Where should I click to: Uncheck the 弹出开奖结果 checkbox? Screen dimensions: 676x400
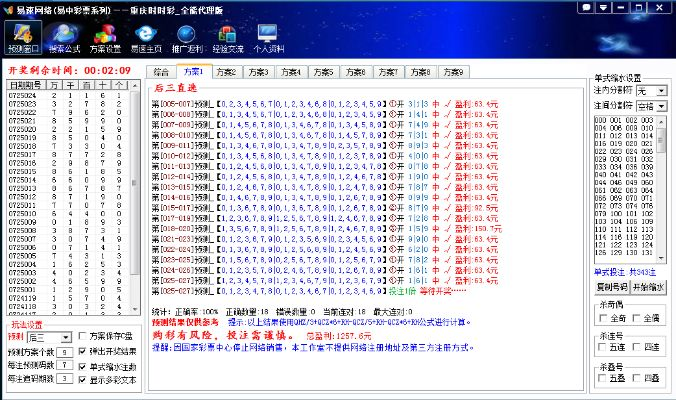point(83,352)
